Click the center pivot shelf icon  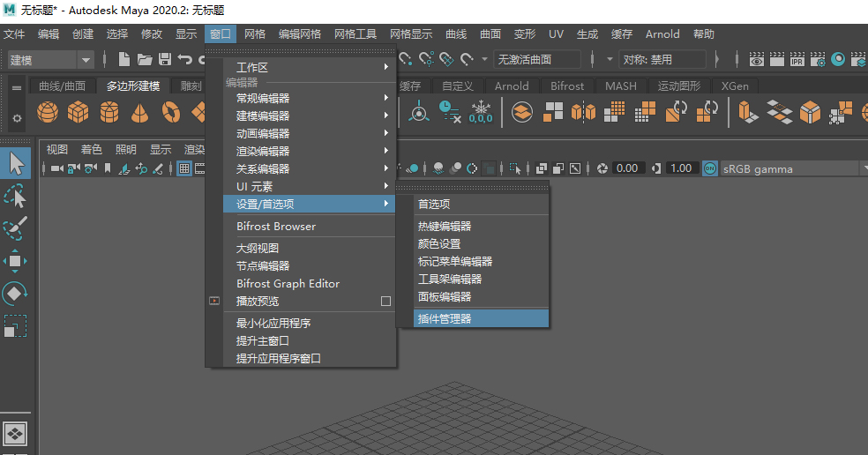click(x=419, y=112)
